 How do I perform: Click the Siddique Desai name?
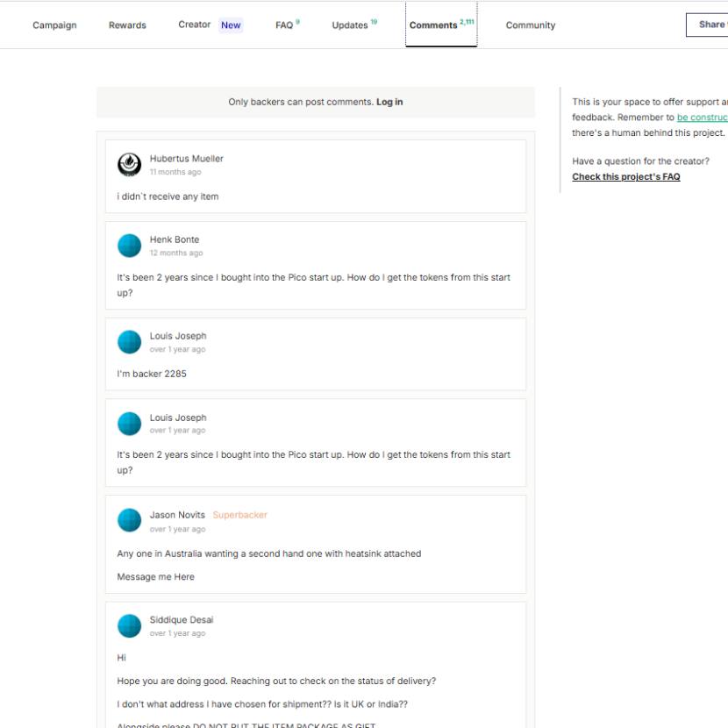pyautogui.click(x=181, y=620)
